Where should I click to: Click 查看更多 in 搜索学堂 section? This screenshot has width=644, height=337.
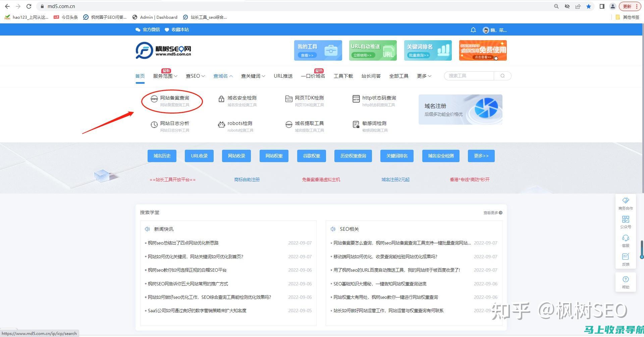pos(493,213)
